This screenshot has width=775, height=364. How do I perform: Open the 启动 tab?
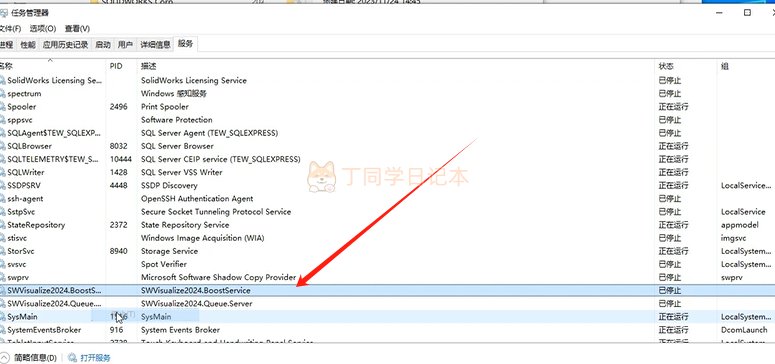103,45
